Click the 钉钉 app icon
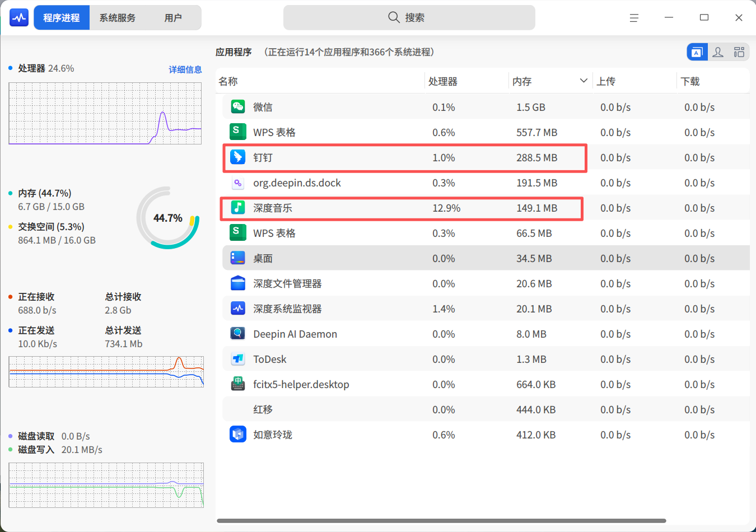The image size is (756, 532). (238, 157)
